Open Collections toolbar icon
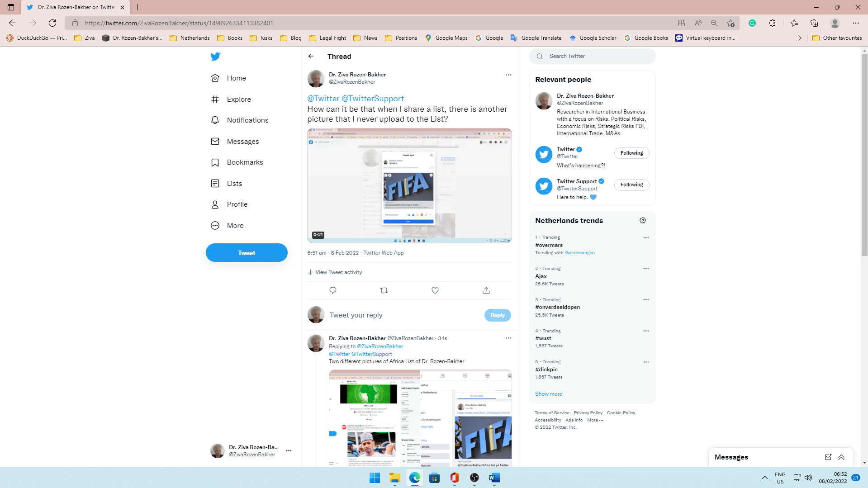Screen dimensions: 868x488 coord(814,23)
